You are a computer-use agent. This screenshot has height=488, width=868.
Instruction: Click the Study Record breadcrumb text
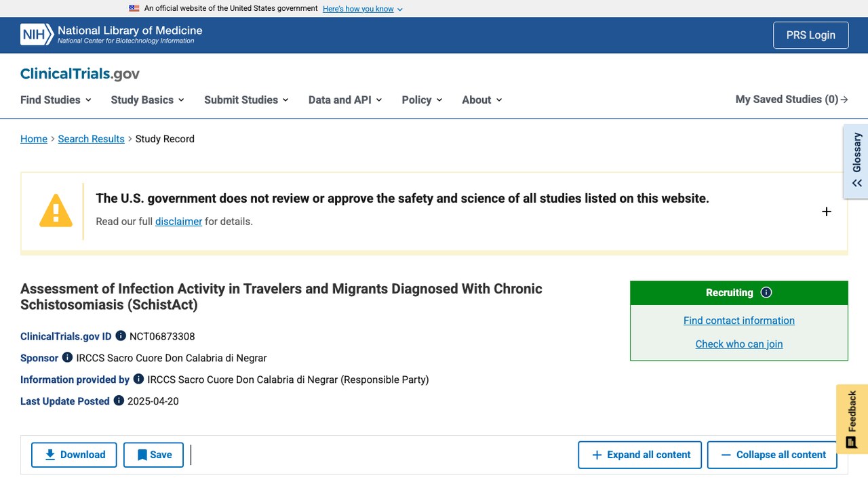(x=165, y=139)
